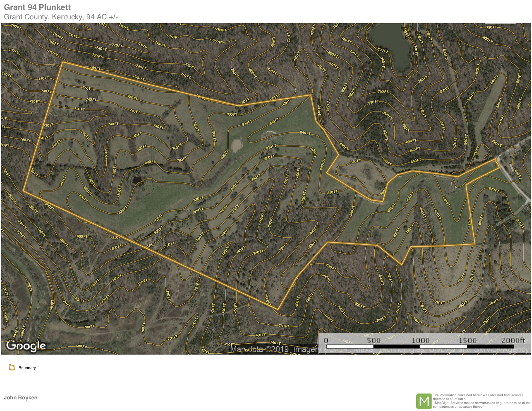Select the "Grant 94 Plunkett" title
Screen dimensions: 532x411
[x=37, y=7]
